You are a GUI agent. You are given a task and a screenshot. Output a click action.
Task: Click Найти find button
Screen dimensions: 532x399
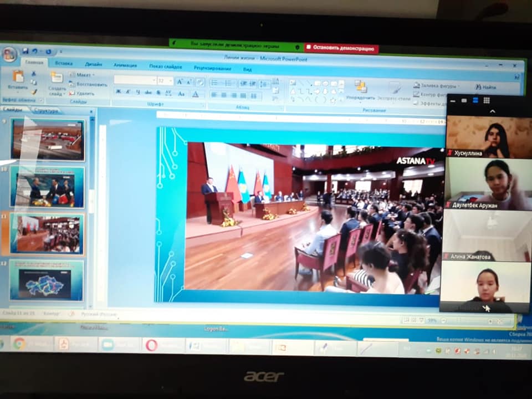[x=485, y=87]
